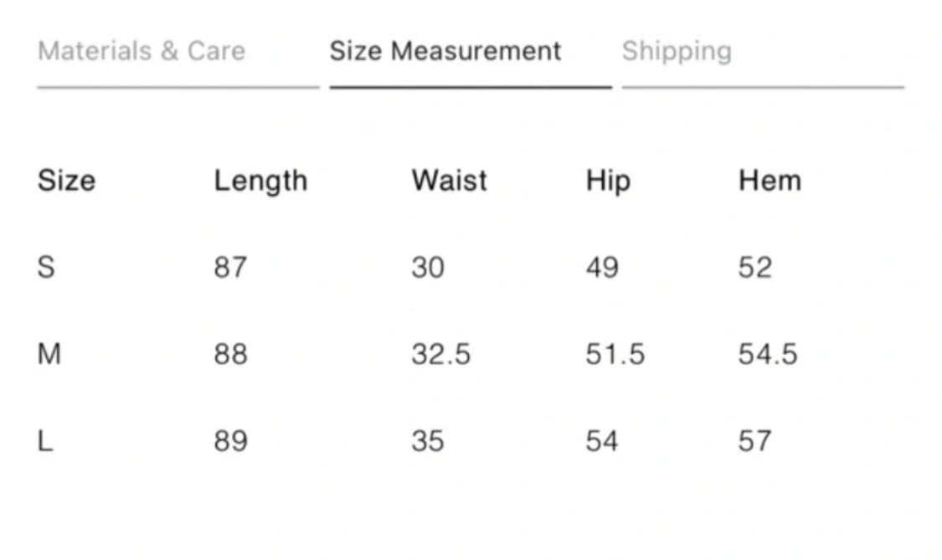Click the Size column header

click(66, 181)
